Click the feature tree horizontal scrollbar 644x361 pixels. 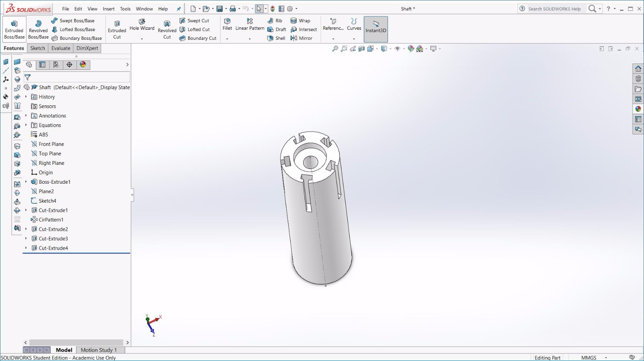tap(76, 343)
